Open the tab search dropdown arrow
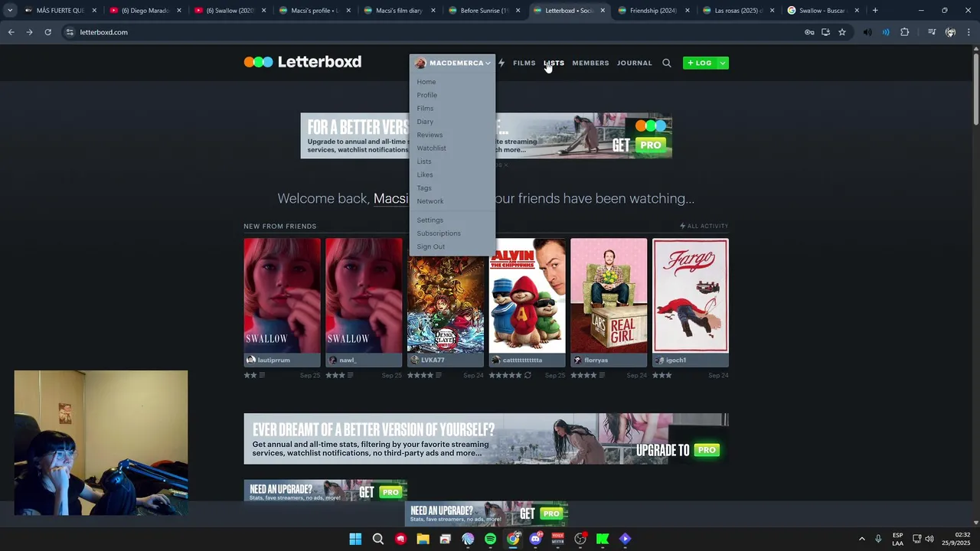The image size is (980, 551). (x=9, y=10)
